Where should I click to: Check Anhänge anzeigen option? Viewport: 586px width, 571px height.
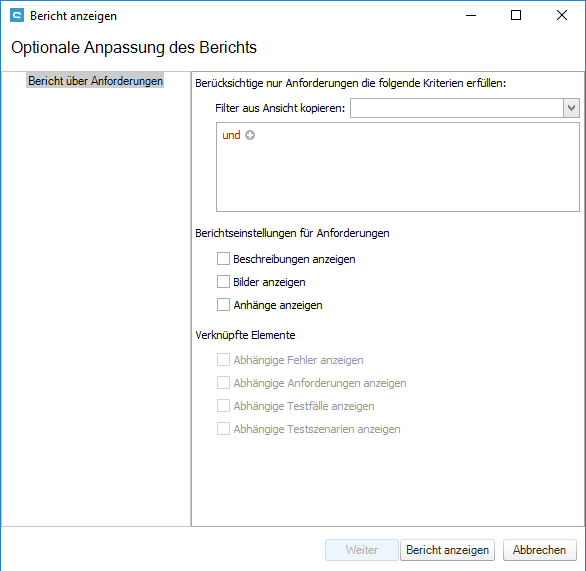pos(223,305)
